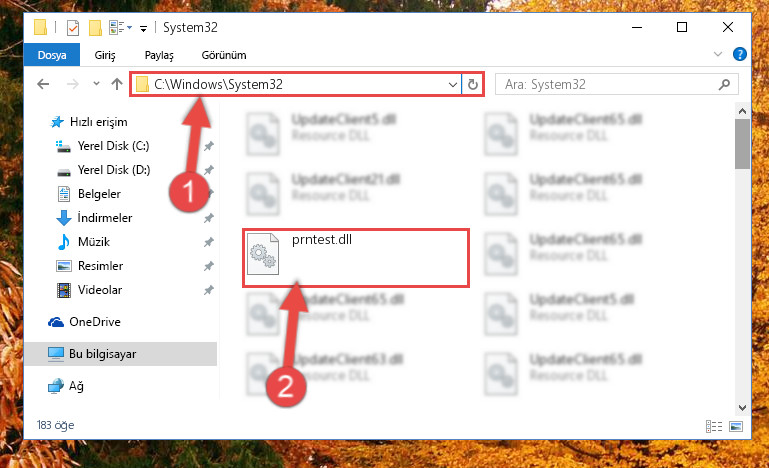Open recent locations dropdown arrow
This screenshot has height=468, width=769.
(x=96, y=84)
